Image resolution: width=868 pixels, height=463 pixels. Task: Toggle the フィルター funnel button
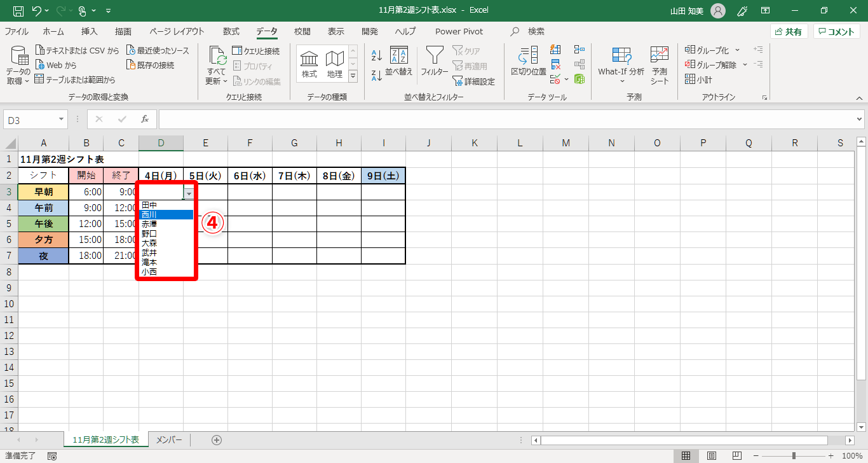point(435,62)
